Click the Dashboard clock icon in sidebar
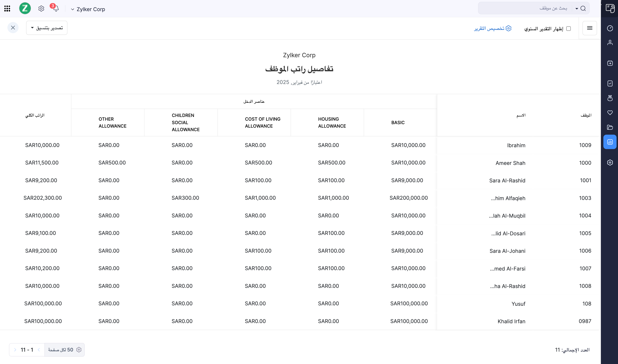 click(x=610, y=28)
